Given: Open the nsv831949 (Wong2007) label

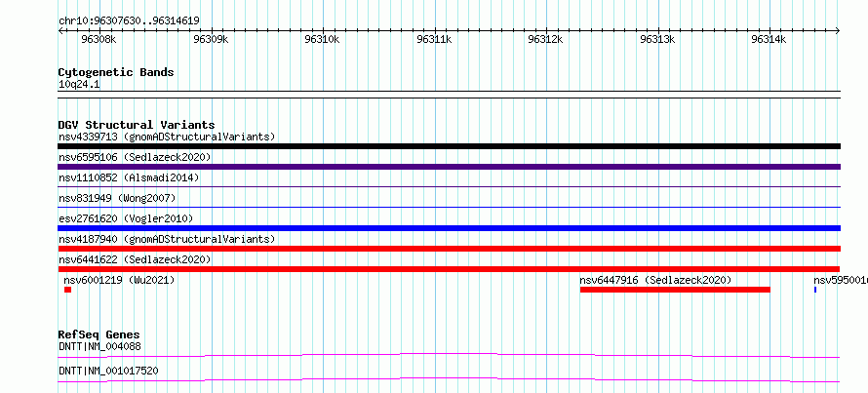Looking at the screenshot, I should 117,198.
